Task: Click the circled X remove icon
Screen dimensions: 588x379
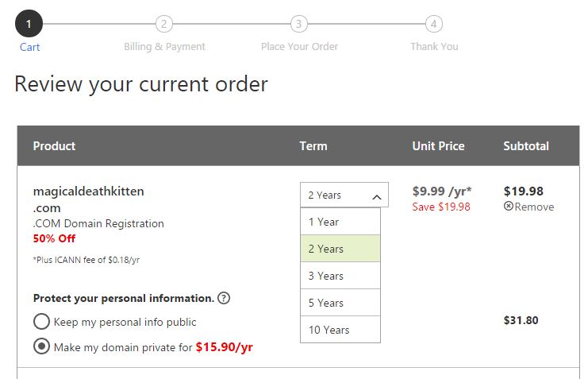Action: [x=508, y=206]
